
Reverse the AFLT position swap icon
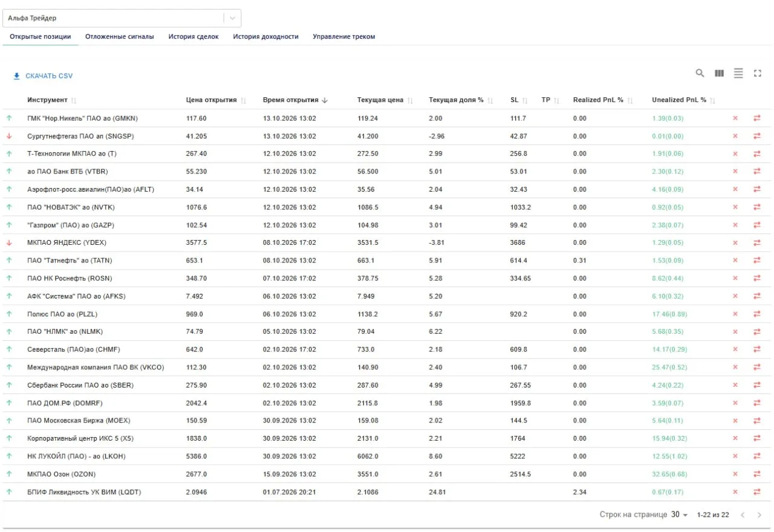756,189
